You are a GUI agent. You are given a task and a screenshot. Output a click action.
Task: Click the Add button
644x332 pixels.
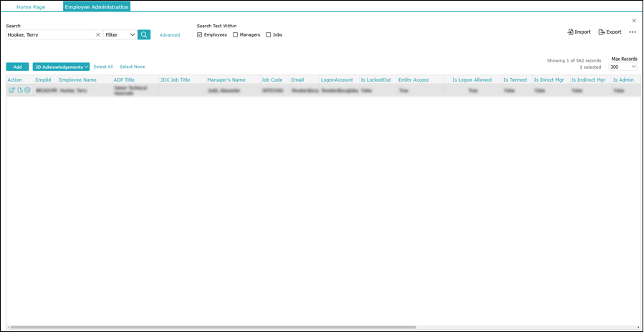(17, 67)
